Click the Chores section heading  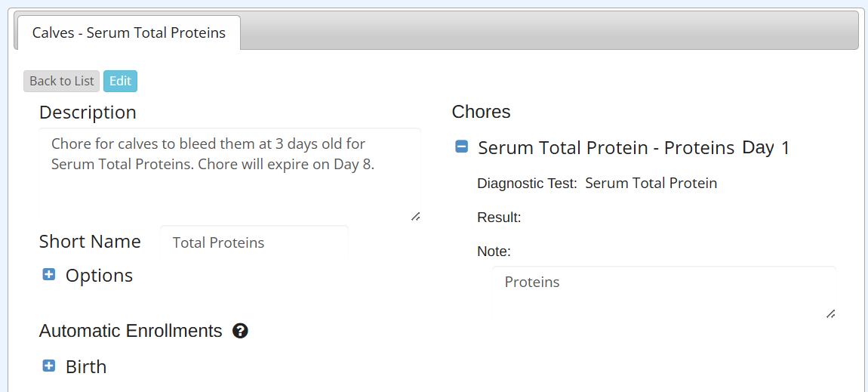click(x=481, y=112)
